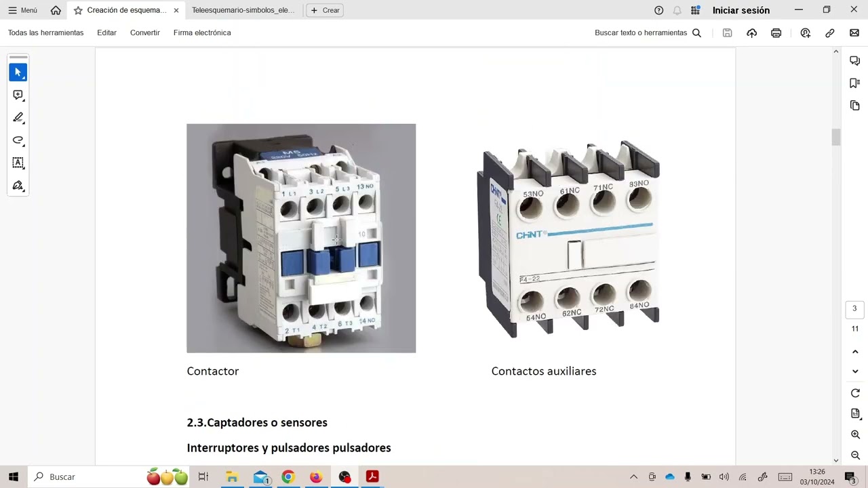Open Todas las herramientas
Screen dimensions: 868x488
tap(45, 33)
